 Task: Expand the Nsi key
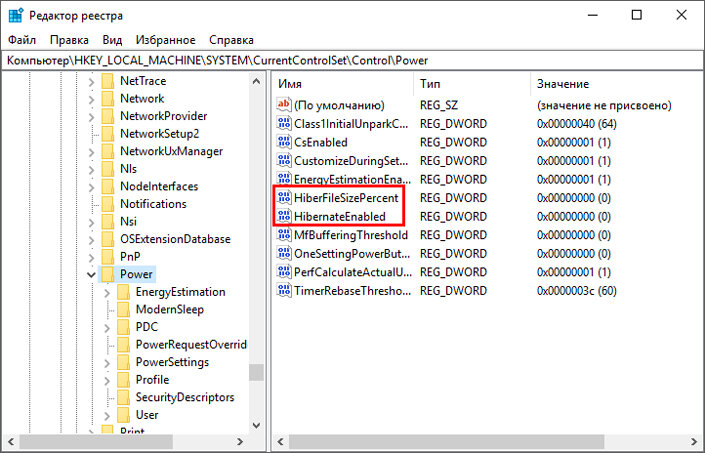(x=91, y=222)
